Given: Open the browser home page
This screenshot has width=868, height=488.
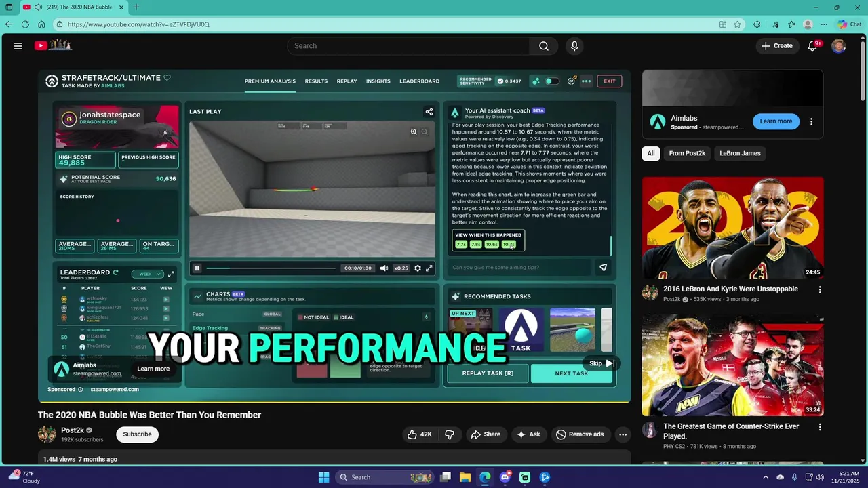Looking at the screenshot, I should [41, 24].
